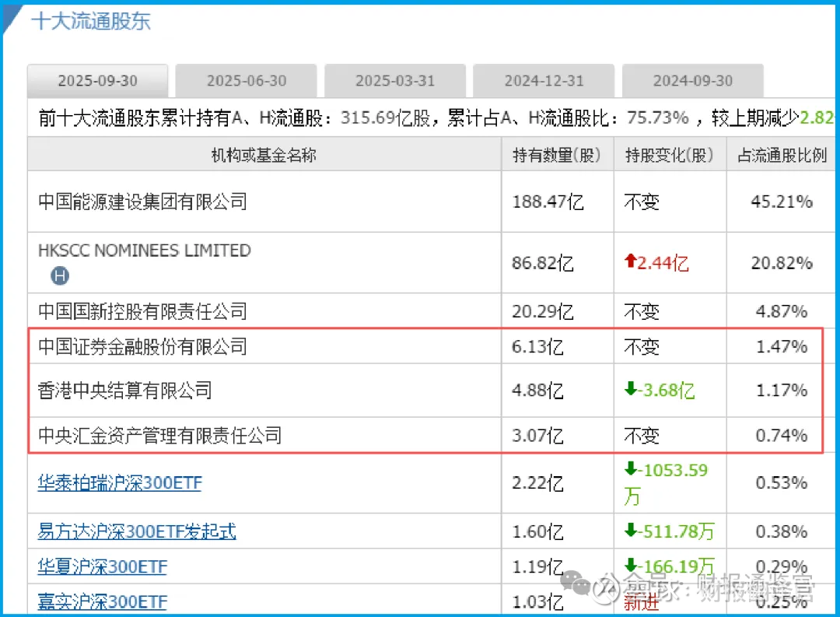Viewport: 840px width, 617px height.
Task: Click the 45.21% ratio cell
Action: pyautogui.click(x=782, y=202)
